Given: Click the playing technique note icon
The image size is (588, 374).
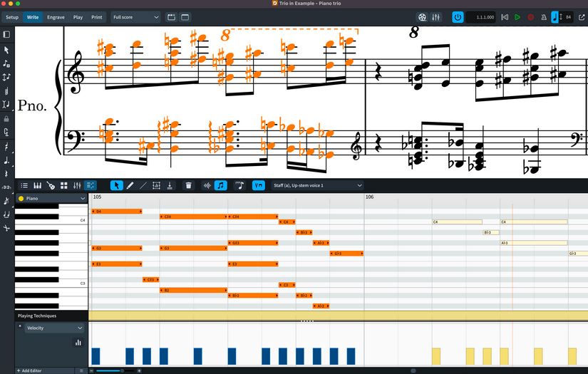Looking at the screenshot, I should click(239, 185).
